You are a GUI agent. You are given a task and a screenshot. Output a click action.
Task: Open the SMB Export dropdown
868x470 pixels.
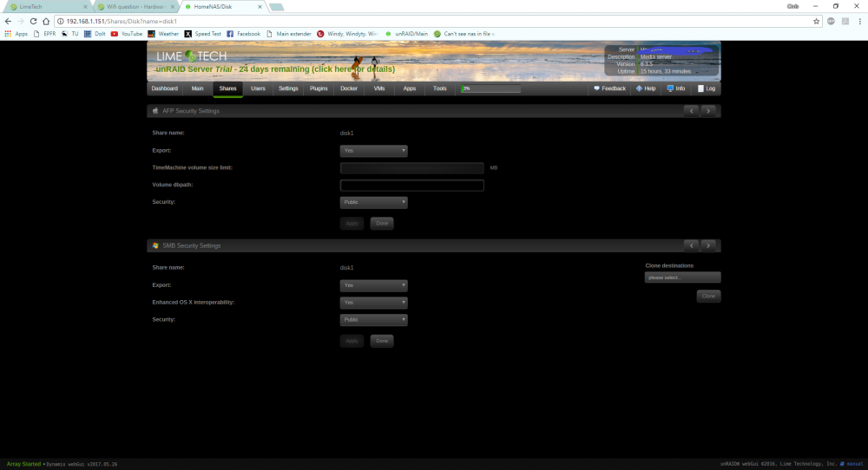pyautogui.click(x=373, y=285)
